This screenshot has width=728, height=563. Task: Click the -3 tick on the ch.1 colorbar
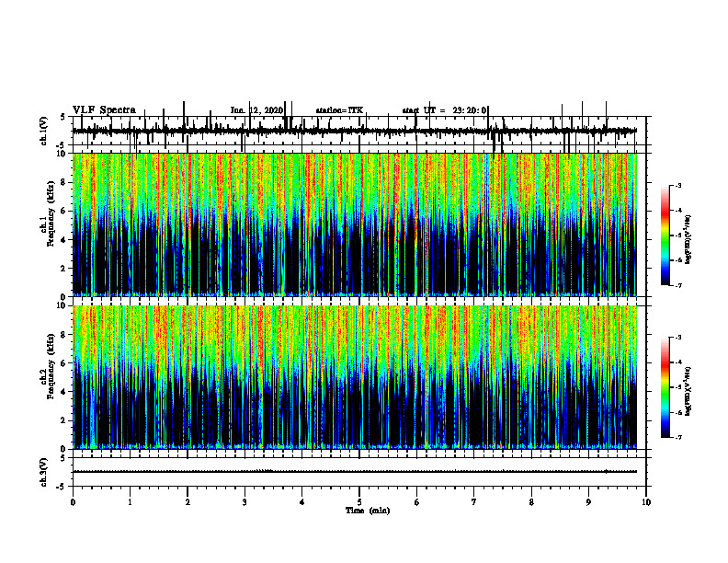pos(678,185)
